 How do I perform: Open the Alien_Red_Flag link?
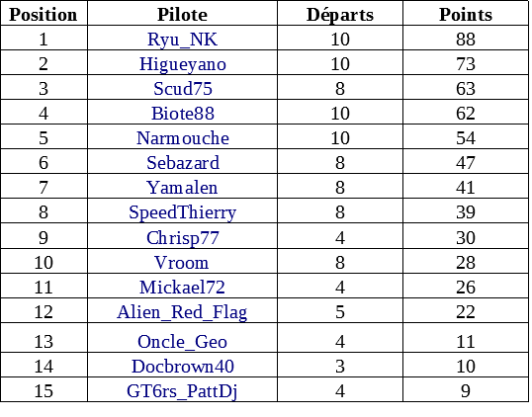(182, 312)
